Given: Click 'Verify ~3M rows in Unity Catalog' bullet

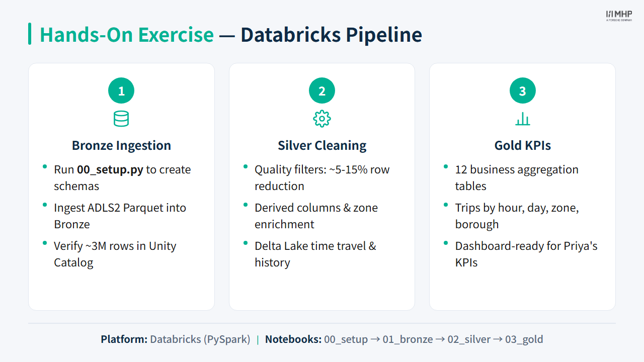Looking at the screenshot, I should pyautogui.click(x=115, y=254).
